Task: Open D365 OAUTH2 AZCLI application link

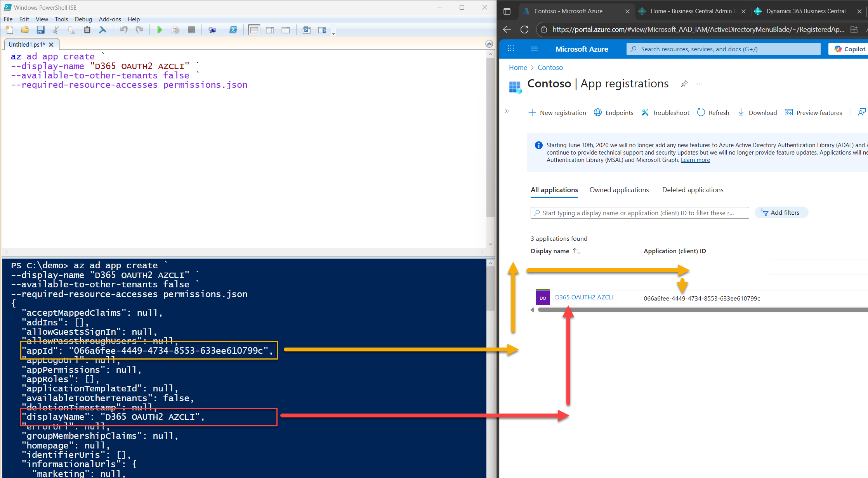Action: (584, 297)
